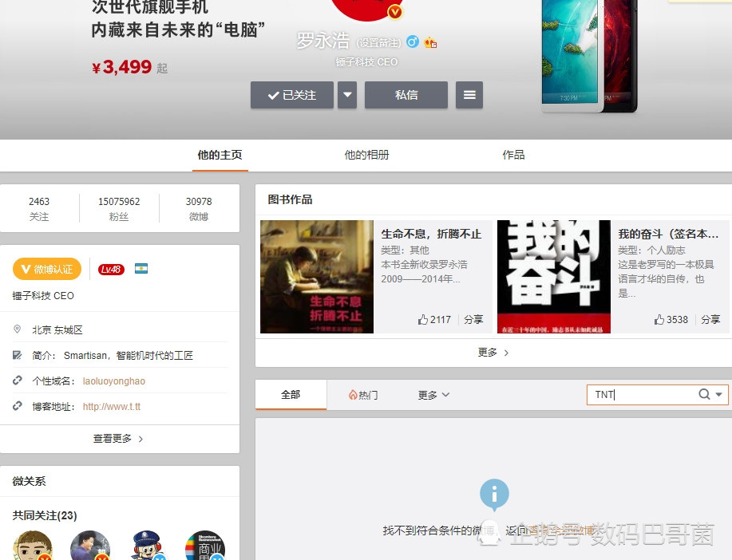Select the 全部 posts filter tab
732x560 pixels.
[x=291, y=395]
